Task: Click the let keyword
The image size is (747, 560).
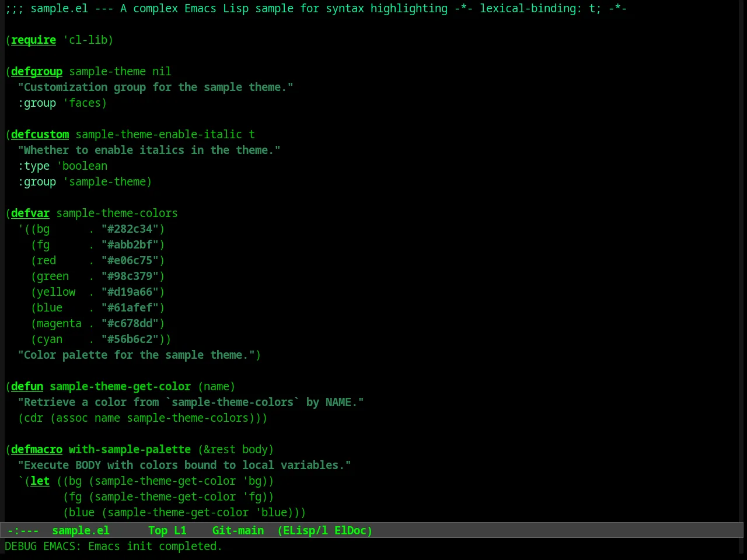Action: [x=40, y=481]
